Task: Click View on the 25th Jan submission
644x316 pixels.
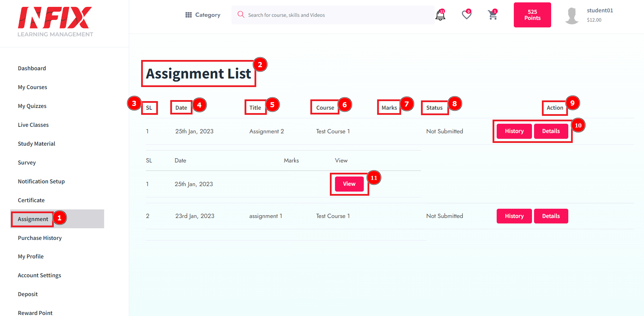Action: tap(349, 184)
